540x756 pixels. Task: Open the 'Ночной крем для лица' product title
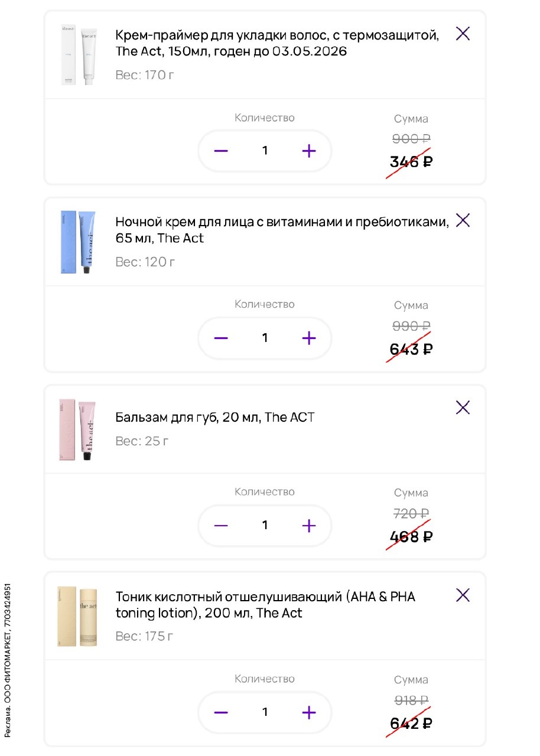click(x=282, y=230)
